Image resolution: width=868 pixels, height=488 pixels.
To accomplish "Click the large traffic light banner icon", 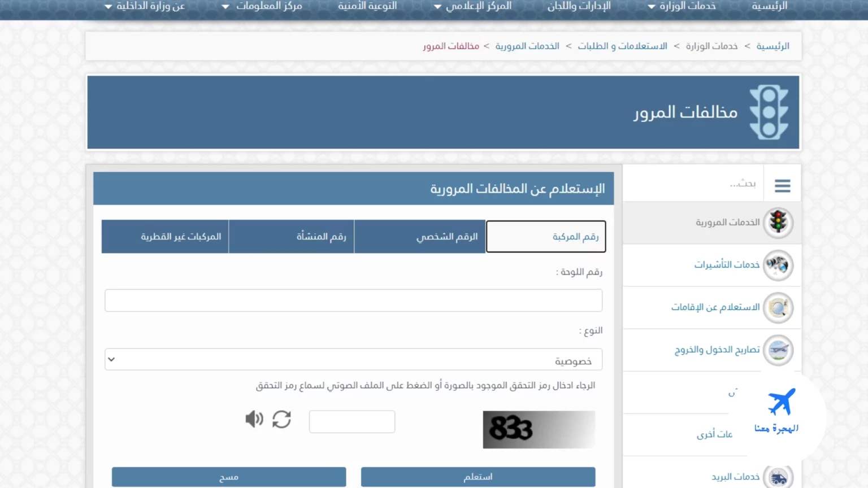I will 769,112.
